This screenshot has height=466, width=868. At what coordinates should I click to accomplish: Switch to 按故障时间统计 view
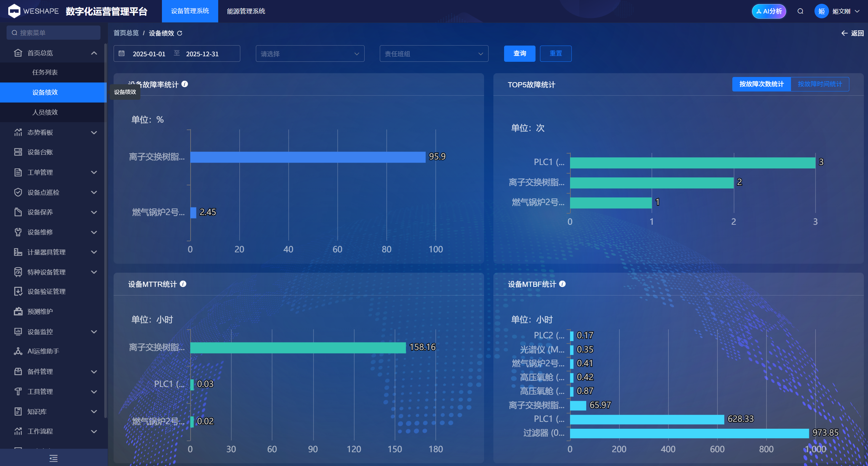click(x=820, y=84)
